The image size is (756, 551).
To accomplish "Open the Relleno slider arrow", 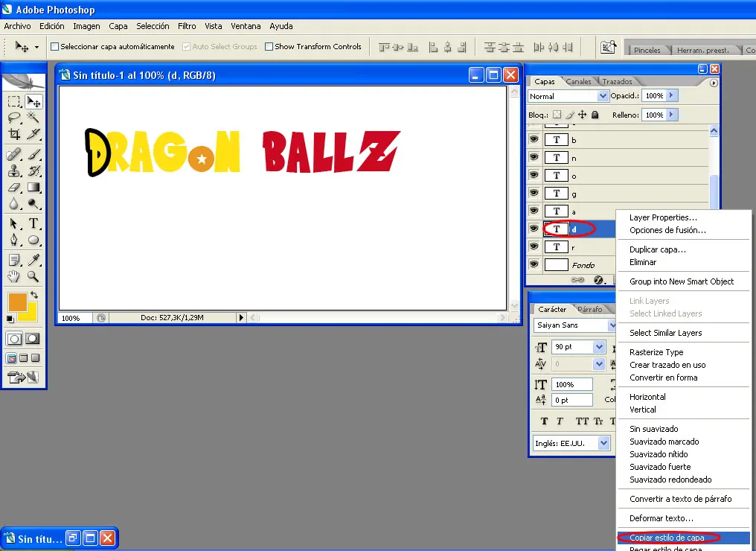I will point(672,115).
